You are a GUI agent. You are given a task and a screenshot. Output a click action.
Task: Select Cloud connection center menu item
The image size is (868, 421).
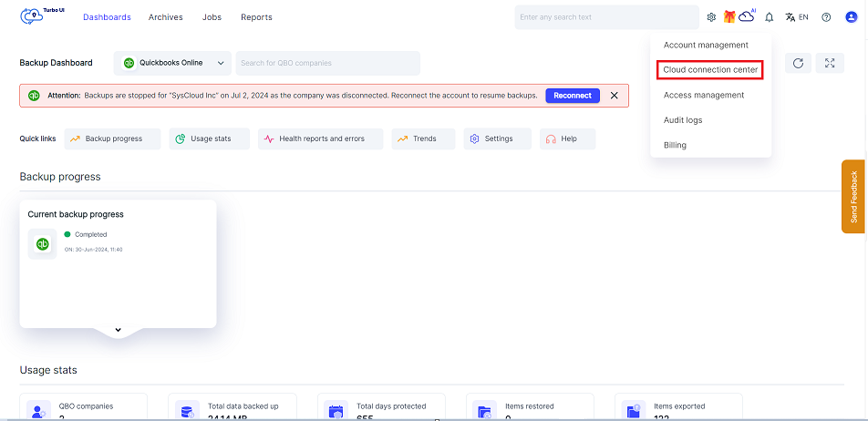pos(709,70)
